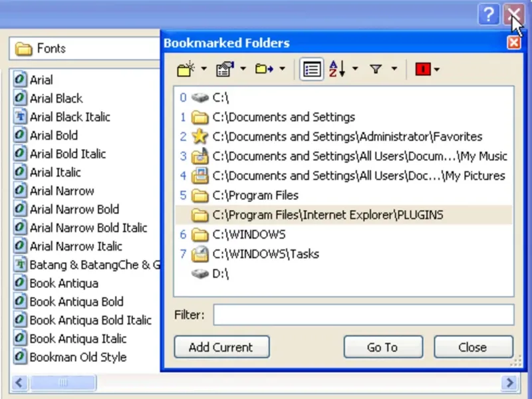The height and width of the screenshot is (399, 532).
Task: Select the Internet Explorer\PLUGINS bookmark
Action: (344, 215)
